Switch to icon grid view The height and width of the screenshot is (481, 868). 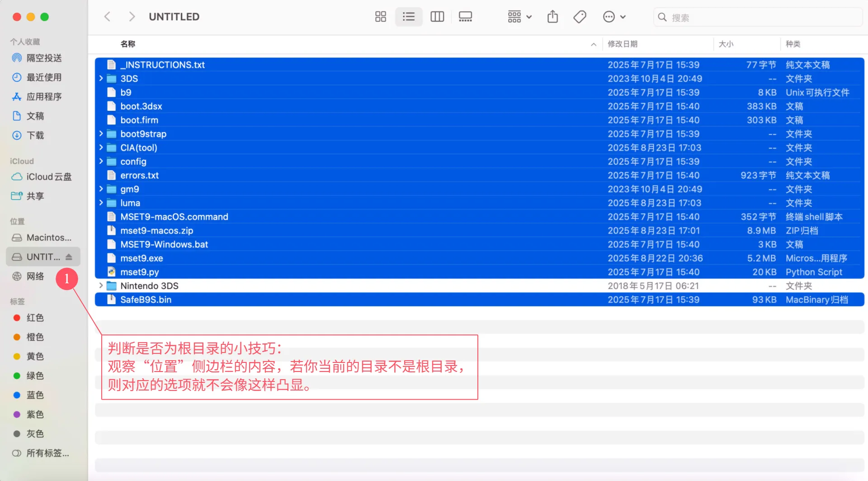[x=380, y=17]
